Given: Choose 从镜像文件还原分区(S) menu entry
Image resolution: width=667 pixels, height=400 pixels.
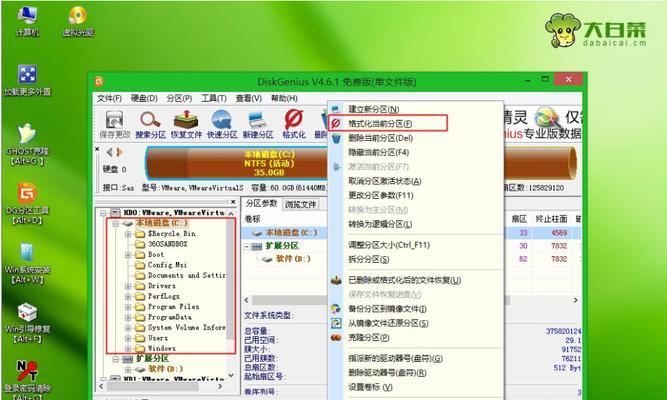Looking at the screenshot, I should click(x=415, y=323).
